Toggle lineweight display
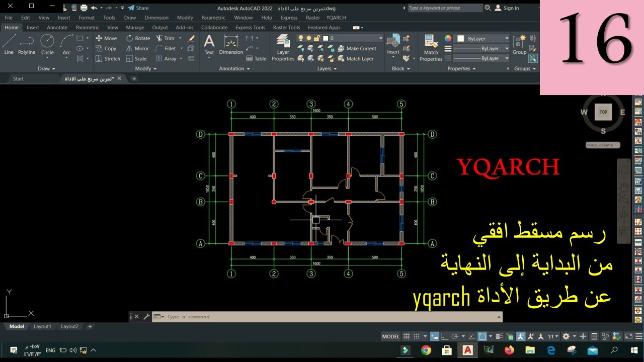644x362 pixels. pyautogui.click(x=499, y=336)
